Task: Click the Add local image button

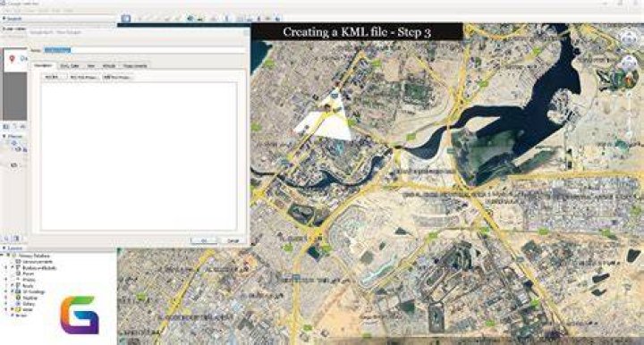Action: coord(118,77)
